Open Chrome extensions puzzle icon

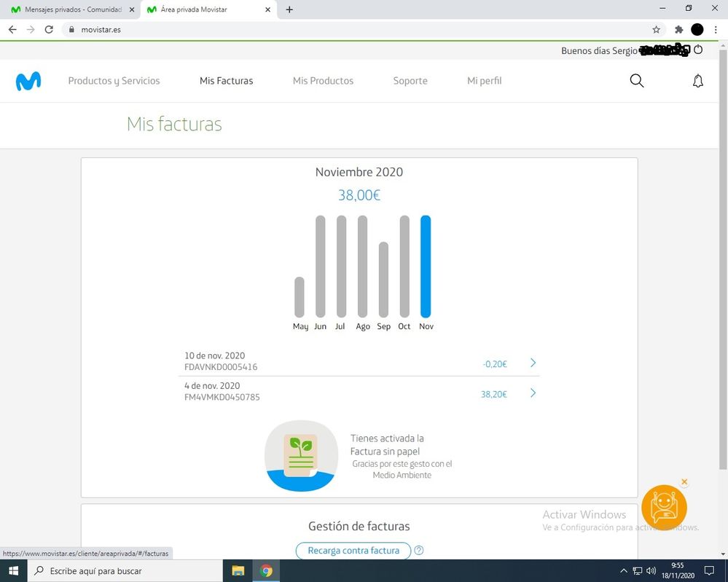coord(678,30)
